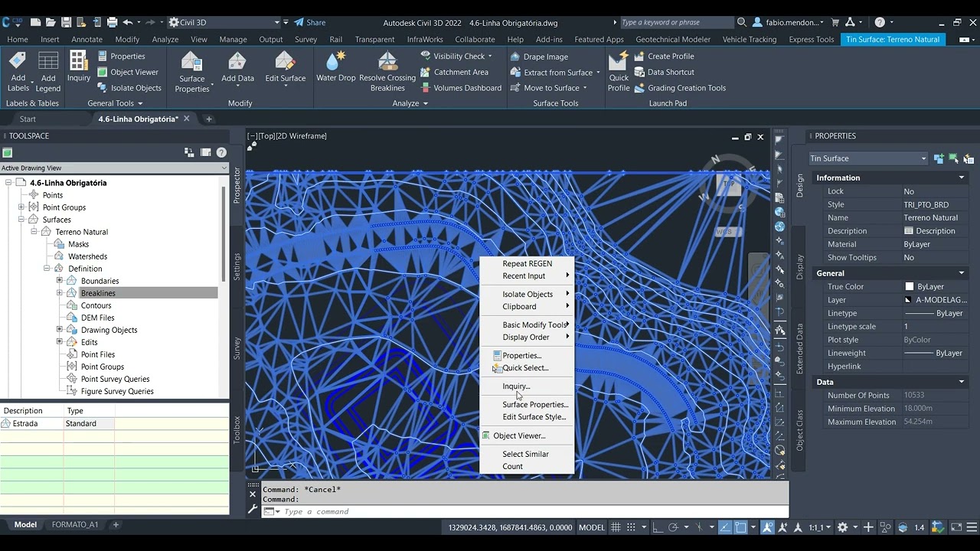Open the Volumes Dashboard
The image size is (980, 551).
460,88
